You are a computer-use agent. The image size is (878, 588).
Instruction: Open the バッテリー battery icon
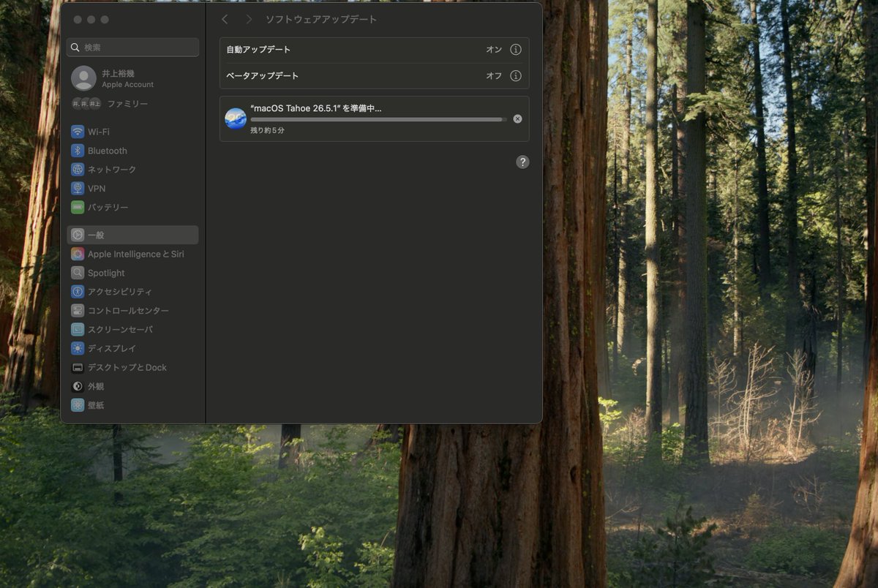click(78, 207)
